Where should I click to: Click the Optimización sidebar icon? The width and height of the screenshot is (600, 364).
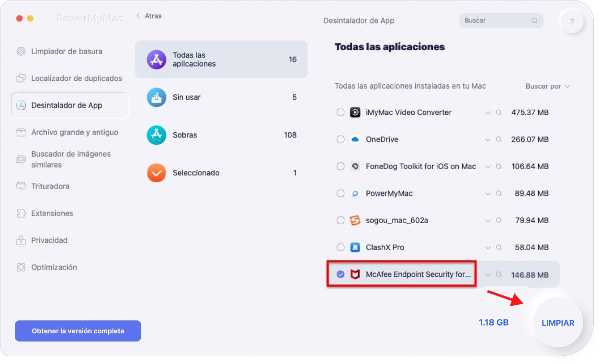(x=21, y=267)
